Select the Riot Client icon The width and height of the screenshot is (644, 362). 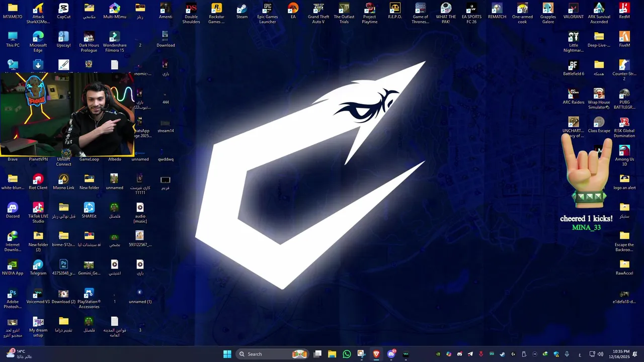tap(38, 183)
